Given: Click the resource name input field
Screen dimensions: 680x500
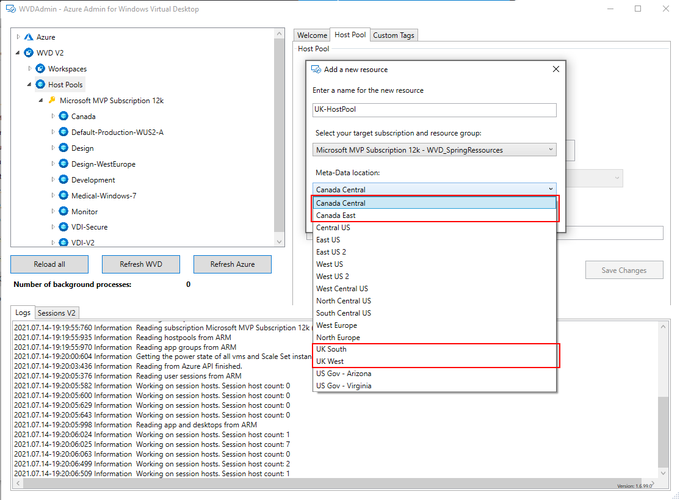Looking at the screenshot, I should (435, 110).
